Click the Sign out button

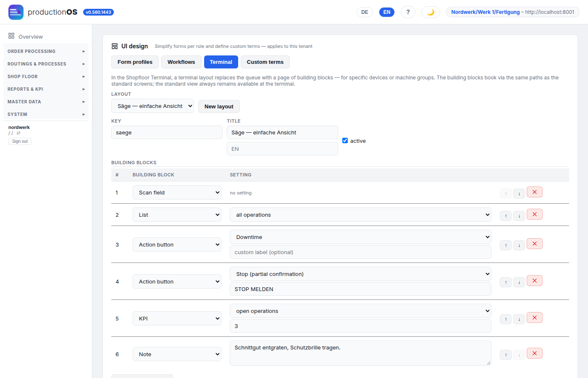[20, 142]
